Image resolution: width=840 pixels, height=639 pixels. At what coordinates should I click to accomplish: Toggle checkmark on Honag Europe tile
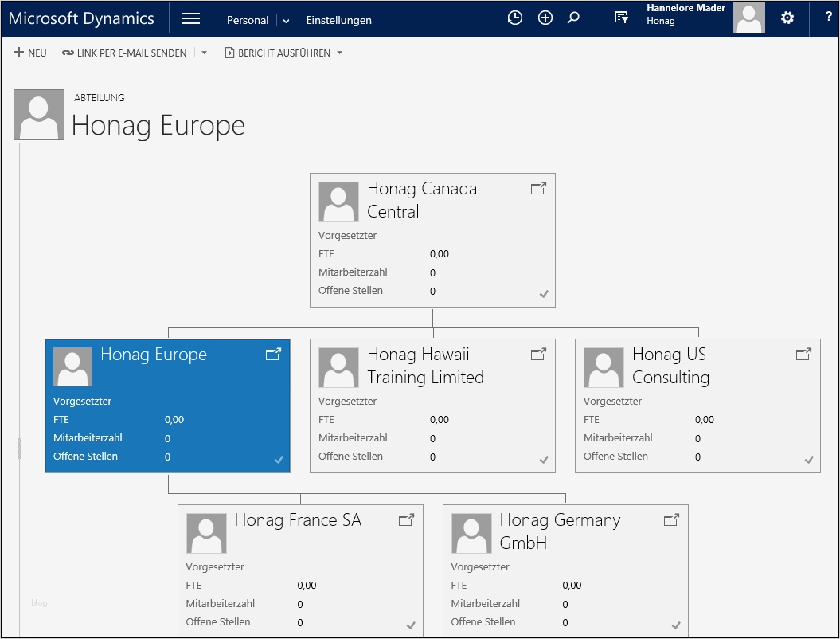pos(279,460)
